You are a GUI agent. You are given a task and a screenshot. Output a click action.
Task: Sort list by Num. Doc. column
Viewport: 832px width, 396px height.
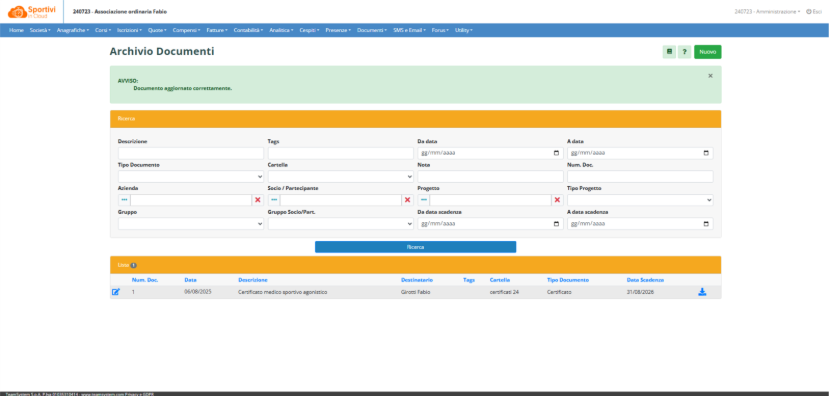click(145, 280)
